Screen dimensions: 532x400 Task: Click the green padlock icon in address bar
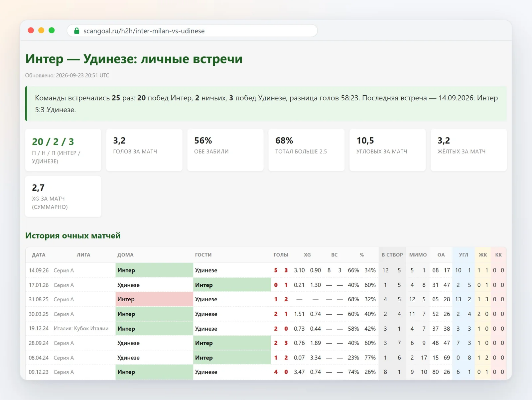point(76,31)
